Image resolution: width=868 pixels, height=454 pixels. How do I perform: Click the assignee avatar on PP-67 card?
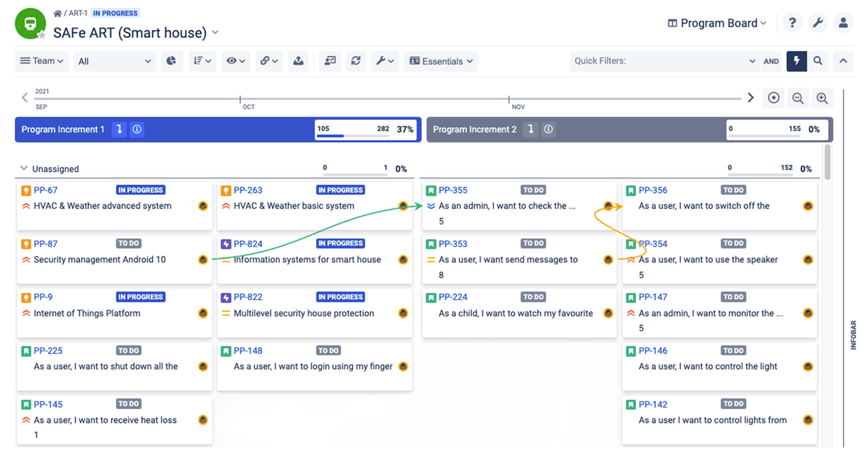coord(203,206)
